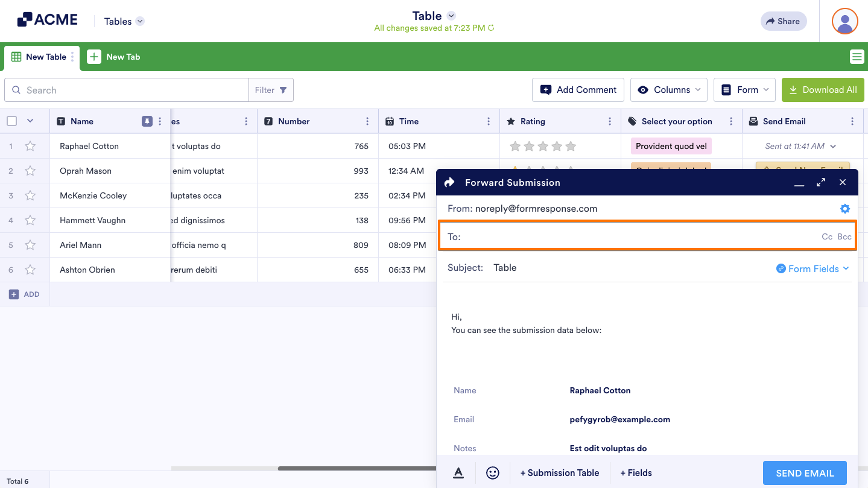Open Send Email column options menu
Viewport: 868px width, 488px height.
(x=852, y=121)
